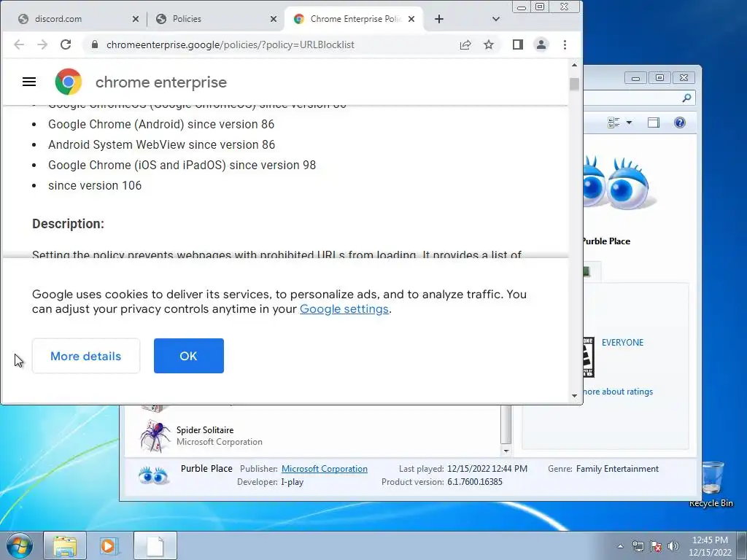Open the view options dropdown in Games Explorer
The height and width of the screenshot is (560, 747).
click(630, 122)
